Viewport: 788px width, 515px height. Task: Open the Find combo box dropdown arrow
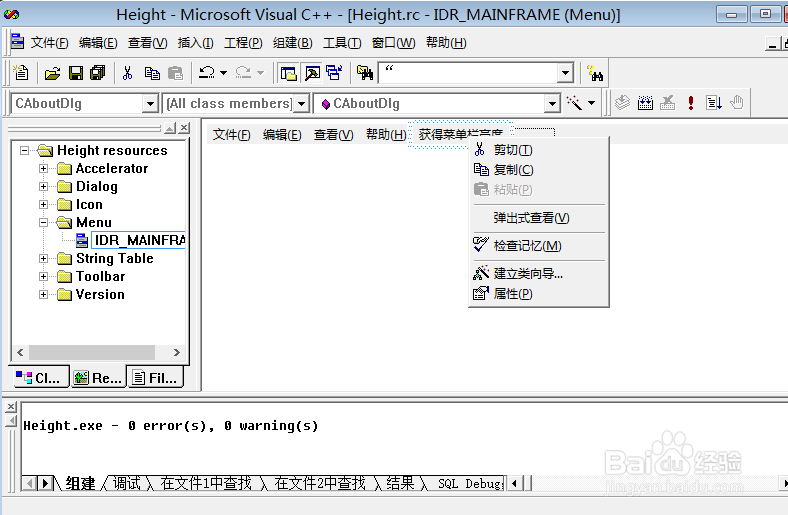tap(565, 73)
